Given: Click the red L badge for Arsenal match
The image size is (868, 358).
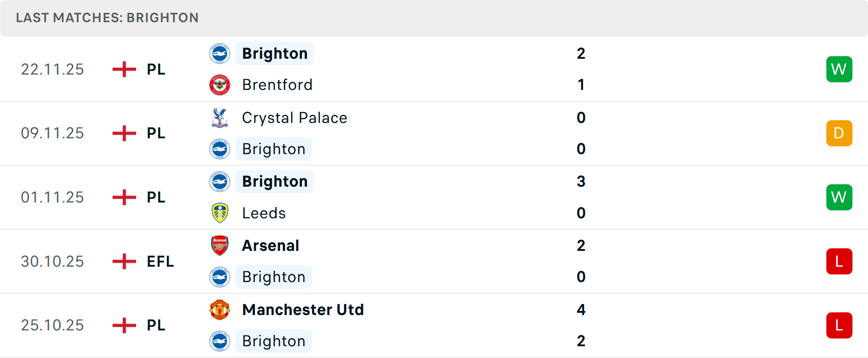Looking at the screenshot, I should point(839,261).
